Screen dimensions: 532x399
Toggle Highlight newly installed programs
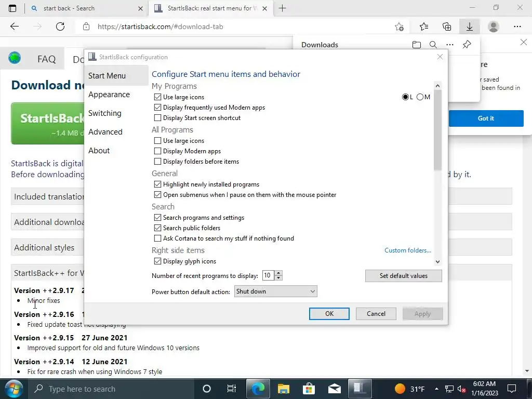(157, 184)
